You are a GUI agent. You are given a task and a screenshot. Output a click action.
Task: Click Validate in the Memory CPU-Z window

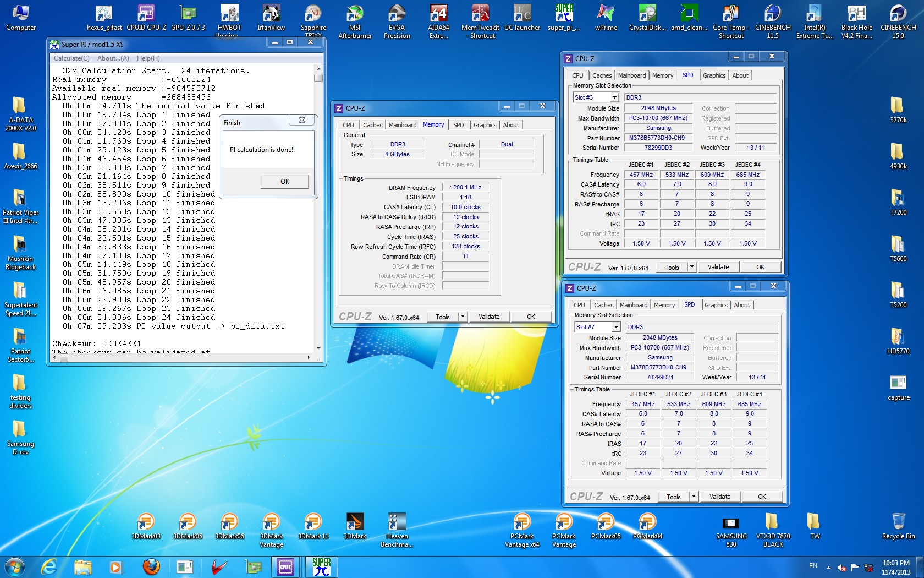(489, 316)
